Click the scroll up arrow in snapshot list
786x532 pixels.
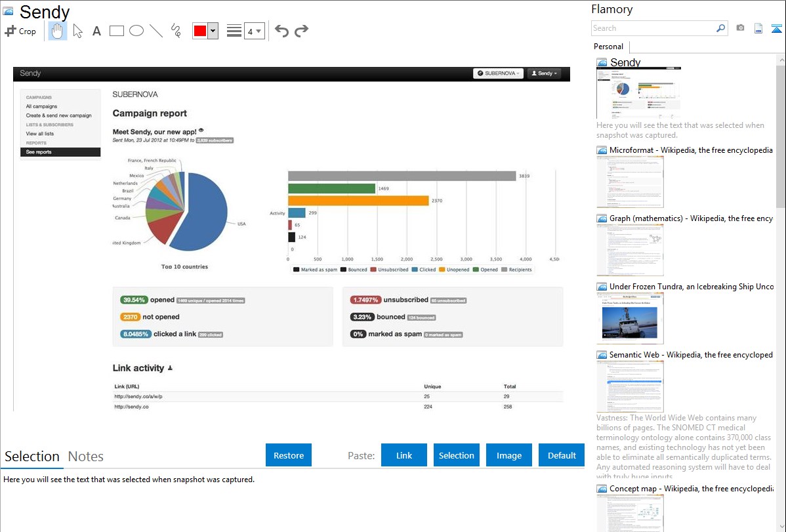point(781,60)
